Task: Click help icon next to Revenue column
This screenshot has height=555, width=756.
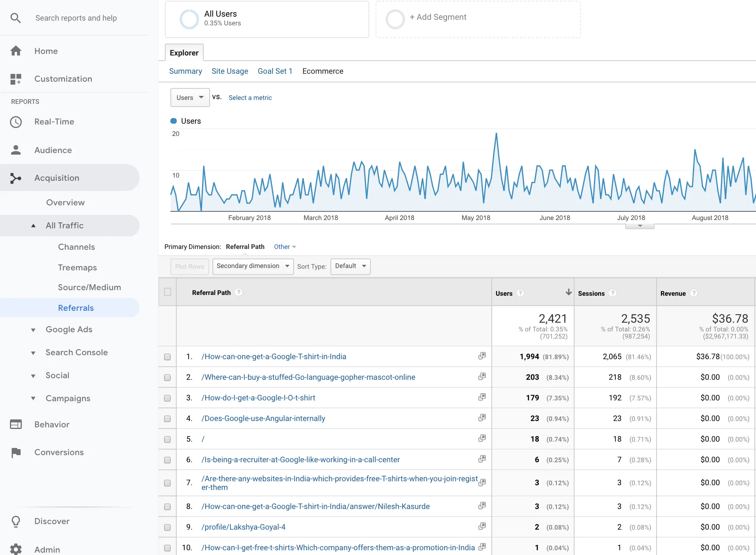Action: pos(694,293)
